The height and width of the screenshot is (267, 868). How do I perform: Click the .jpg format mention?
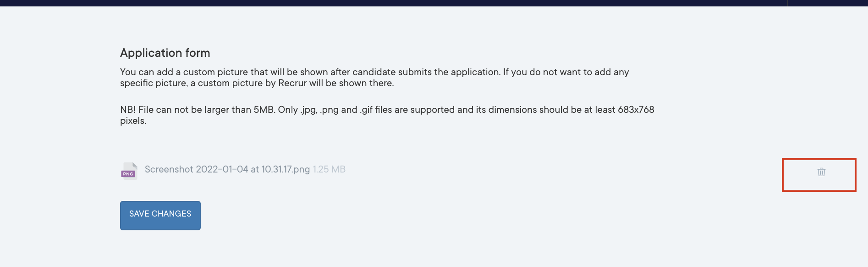(x=308, y=110)
